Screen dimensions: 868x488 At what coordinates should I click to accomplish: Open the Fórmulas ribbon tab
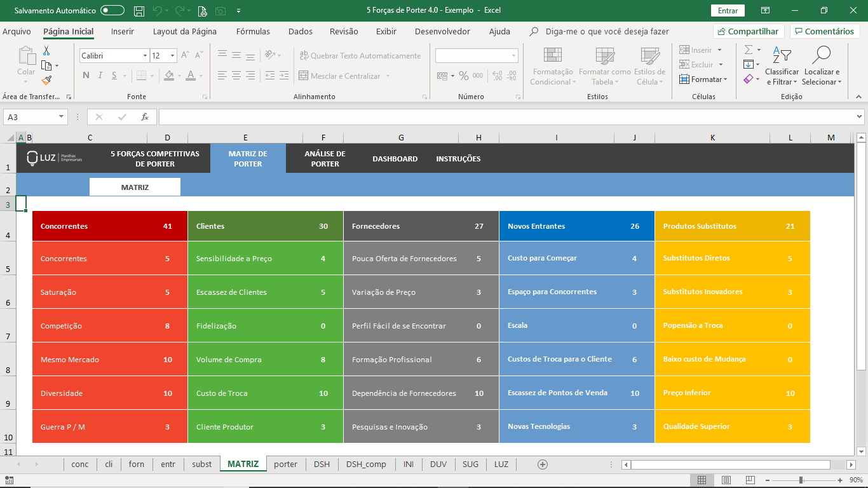coord(253,31)
